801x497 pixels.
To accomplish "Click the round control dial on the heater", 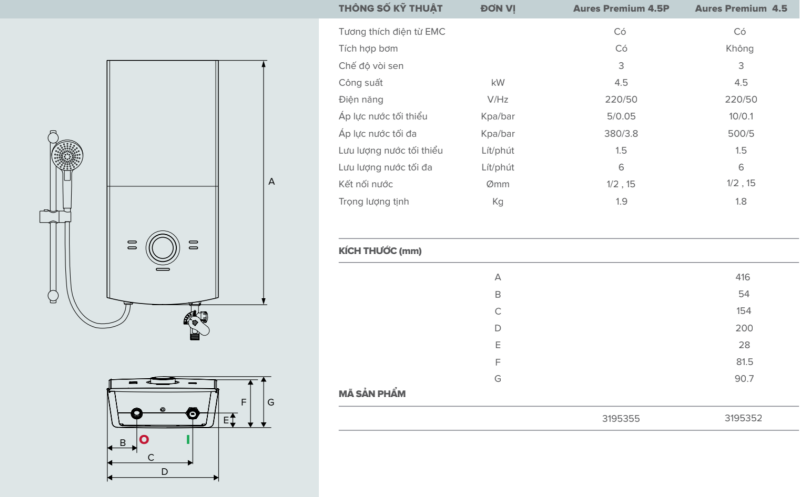I will (x=160, y=248).
